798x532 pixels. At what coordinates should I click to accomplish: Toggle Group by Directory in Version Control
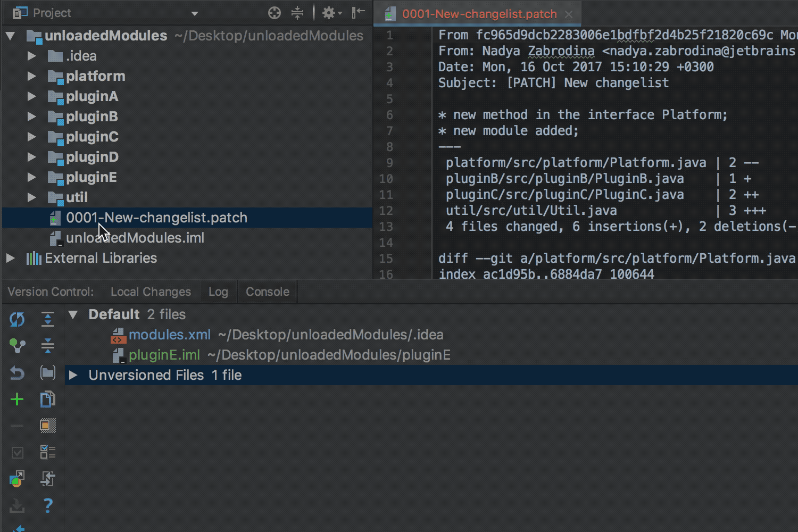(48, 373)
